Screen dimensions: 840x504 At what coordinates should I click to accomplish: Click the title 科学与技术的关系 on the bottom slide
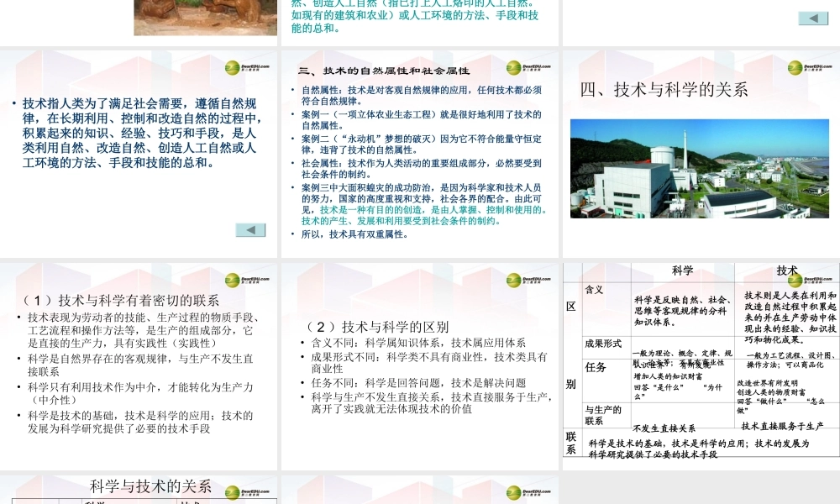[150, 486]
